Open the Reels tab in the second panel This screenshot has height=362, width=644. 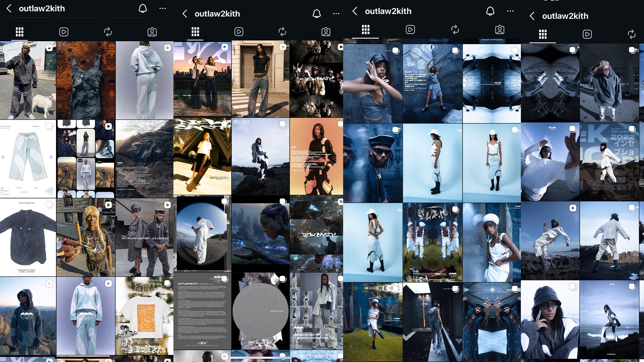238,32
